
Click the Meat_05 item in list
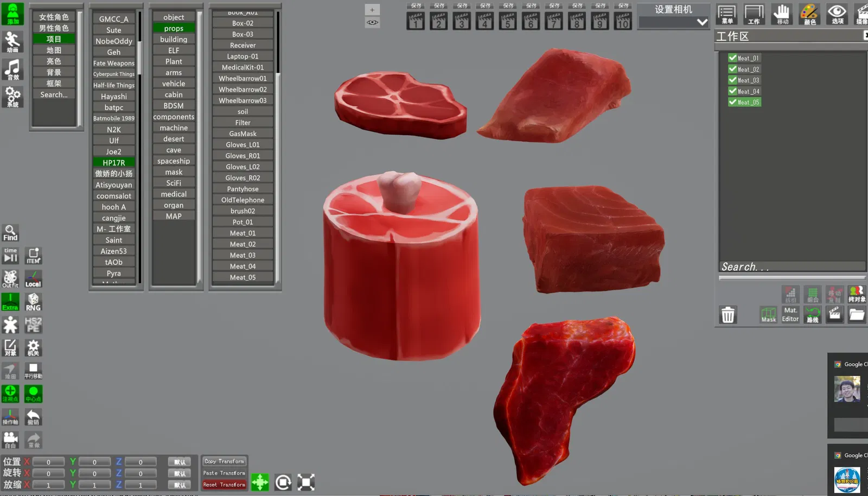242,277
